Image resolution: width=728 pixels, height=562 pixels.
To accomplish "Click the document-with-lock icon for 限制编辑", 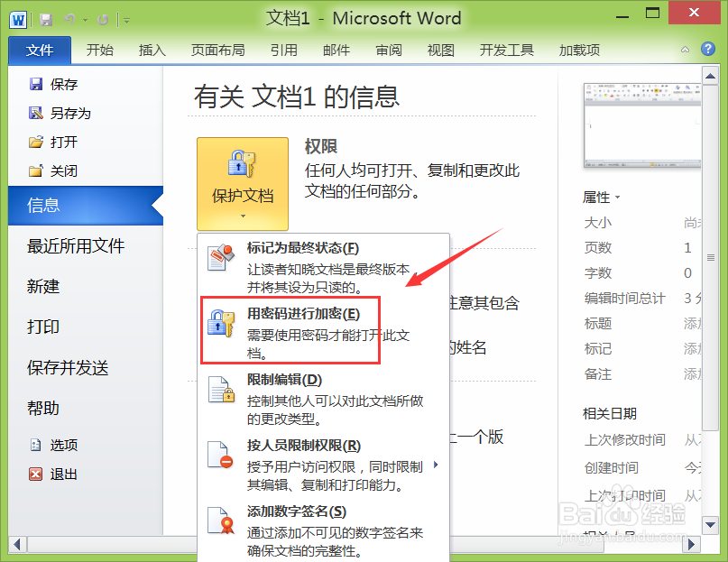I will [x=221, y=389].
